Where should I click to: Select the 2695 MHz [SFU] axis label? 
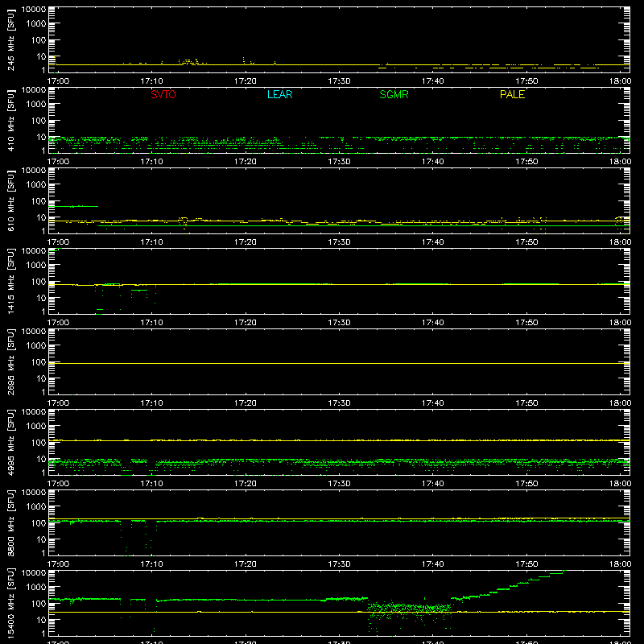coord(10,361)
